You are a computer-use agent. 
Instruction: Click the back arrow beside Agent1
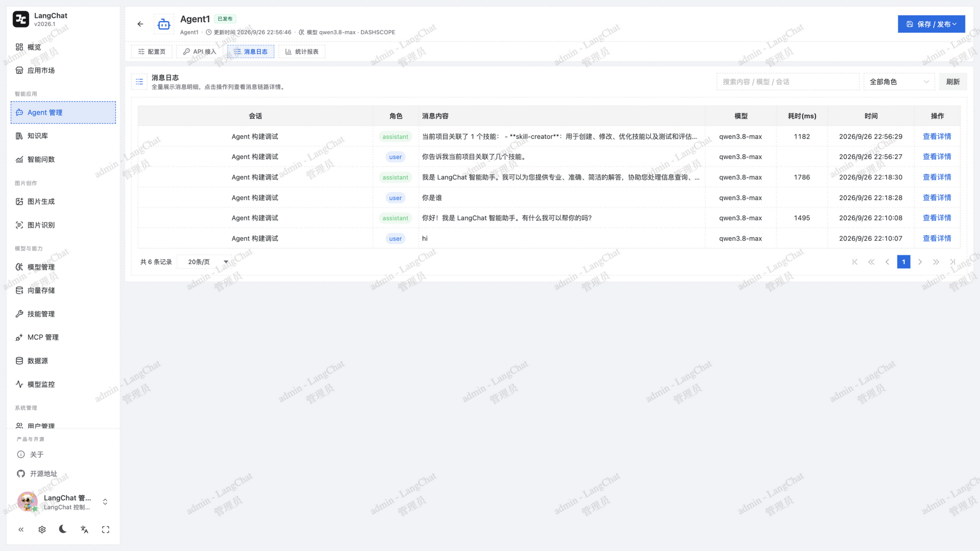(x=140, y=24)
